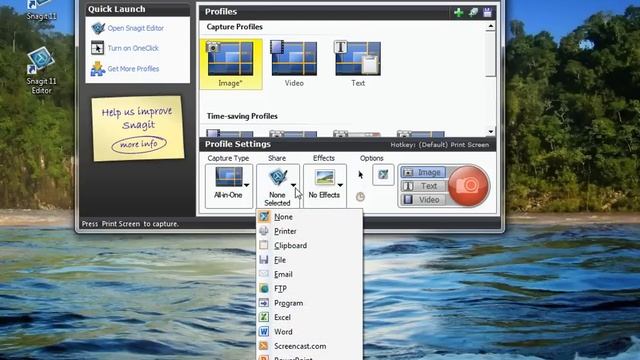The height and width of the screenshot is (360, 640).
Task: Click the Clipboard icon in menu
Action: (264, 245)
